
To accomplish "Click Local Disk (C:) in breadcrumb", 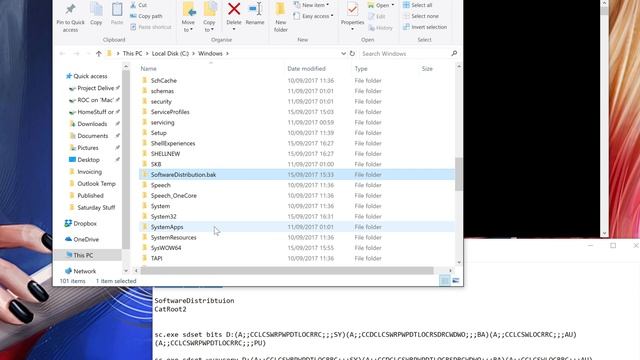I will pos(170,53).
